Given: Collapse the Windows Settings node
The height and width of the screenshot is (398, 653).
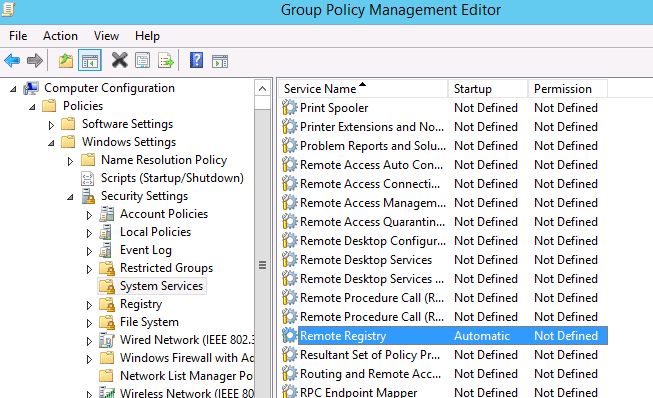Looking at the screenshot, I should [51, 143].
